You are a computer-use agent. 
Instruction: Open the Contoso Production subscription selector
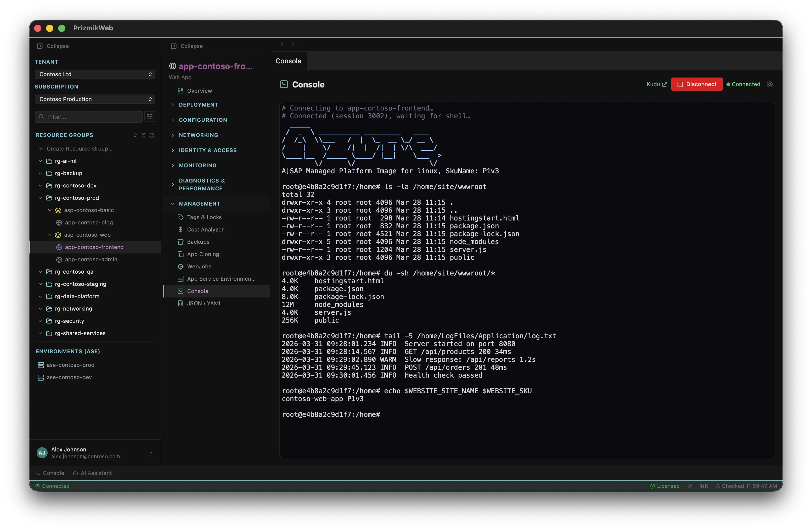tap(94, 99)
